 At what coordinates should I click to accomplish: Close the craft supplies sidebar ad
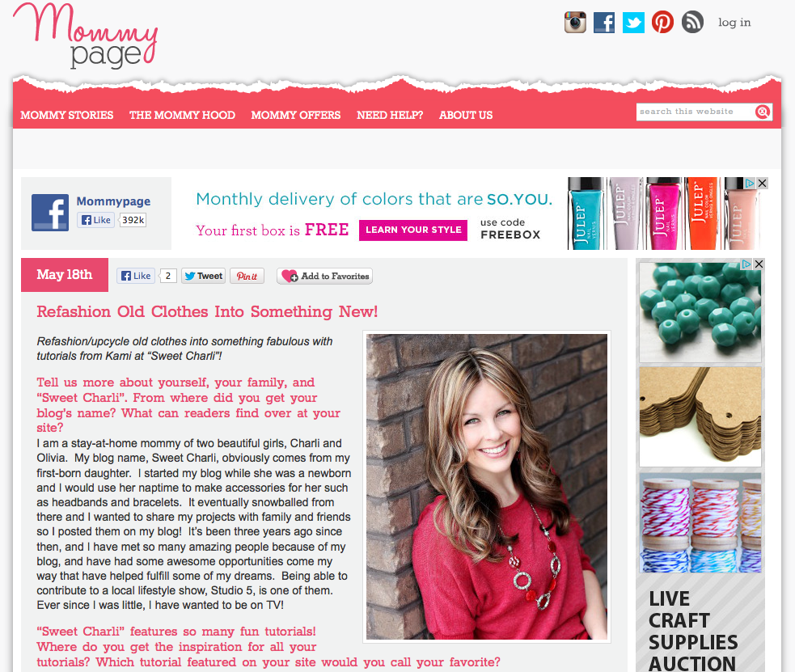click(x=759, y=264)
